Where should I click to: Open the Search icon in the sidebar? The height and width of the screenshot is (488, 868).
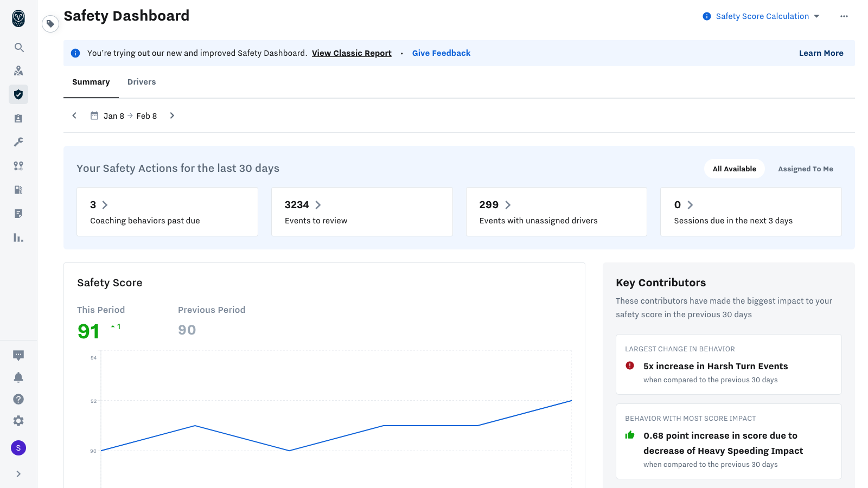coord(18,48)
